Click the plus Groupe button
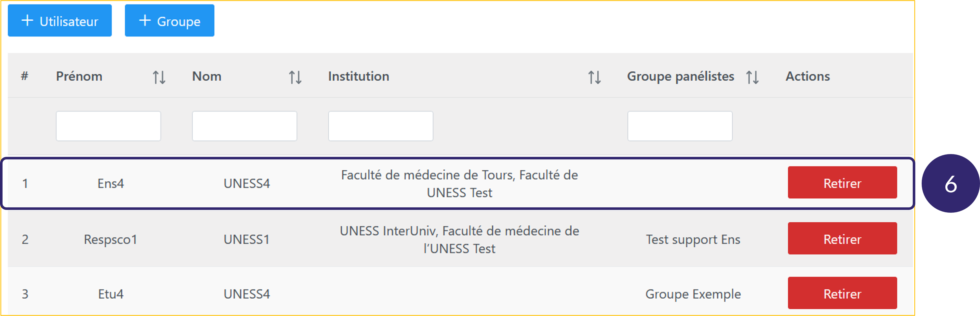980x316 pixels. click(x=169, y=21)
